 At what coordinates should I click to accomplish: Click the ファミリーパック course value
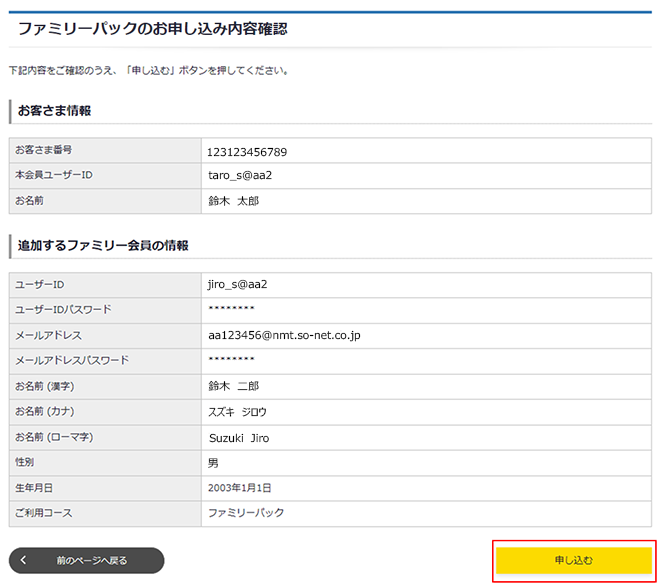[x=245, y=513]
